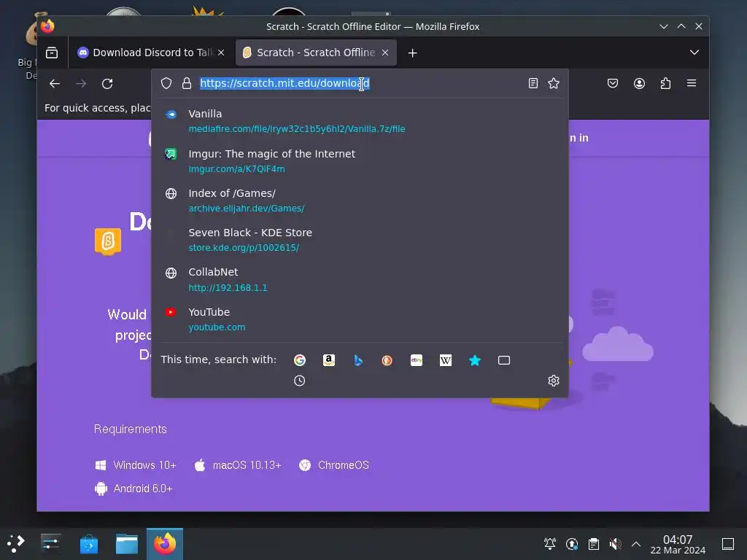747x560 pixels.
Task: Open Firefox account icon in toolbar
Action: [x=639, y=83]
